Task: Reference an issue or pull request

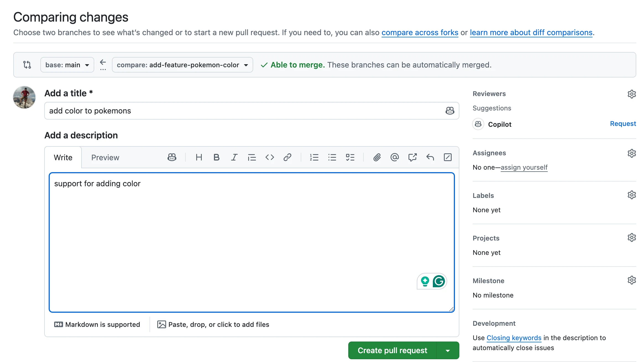Action: (x=412, y=157)
